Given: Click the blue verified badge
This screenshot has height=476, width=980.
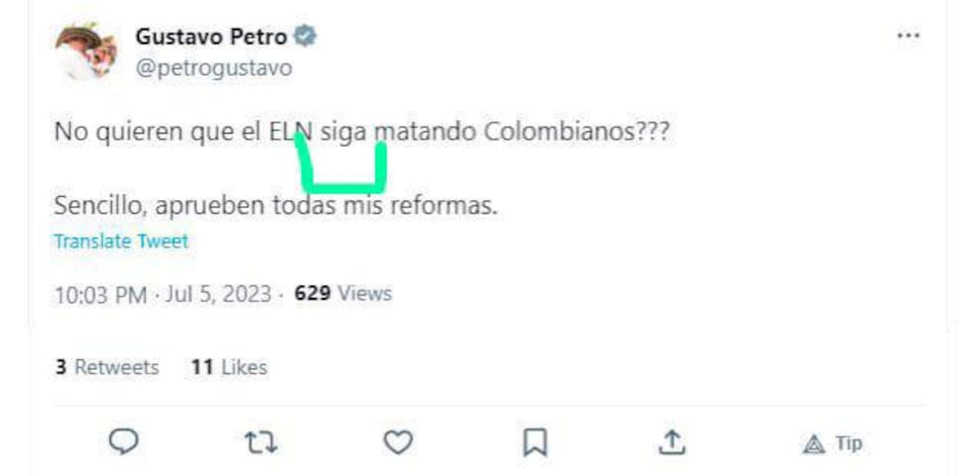Looking at the screenshot, I should (305, 37).
